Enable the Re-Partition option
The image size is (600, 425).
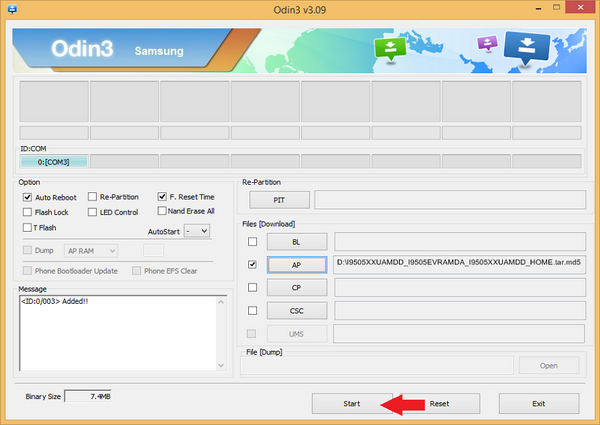click(x=93, y=197)
